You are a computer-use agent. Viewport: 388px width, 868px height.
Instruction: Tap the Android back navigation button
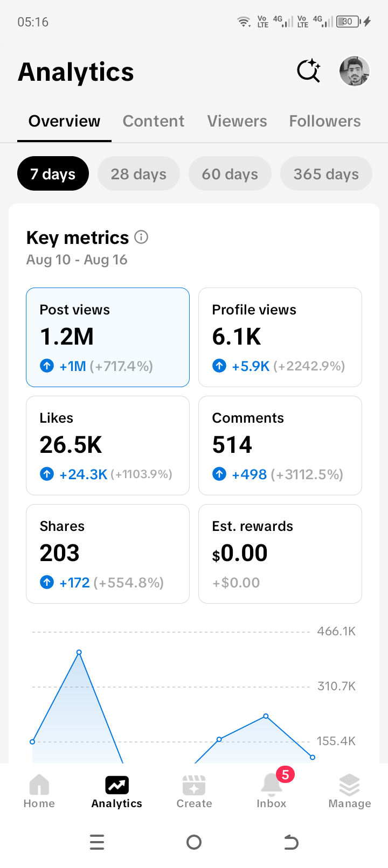291,842
